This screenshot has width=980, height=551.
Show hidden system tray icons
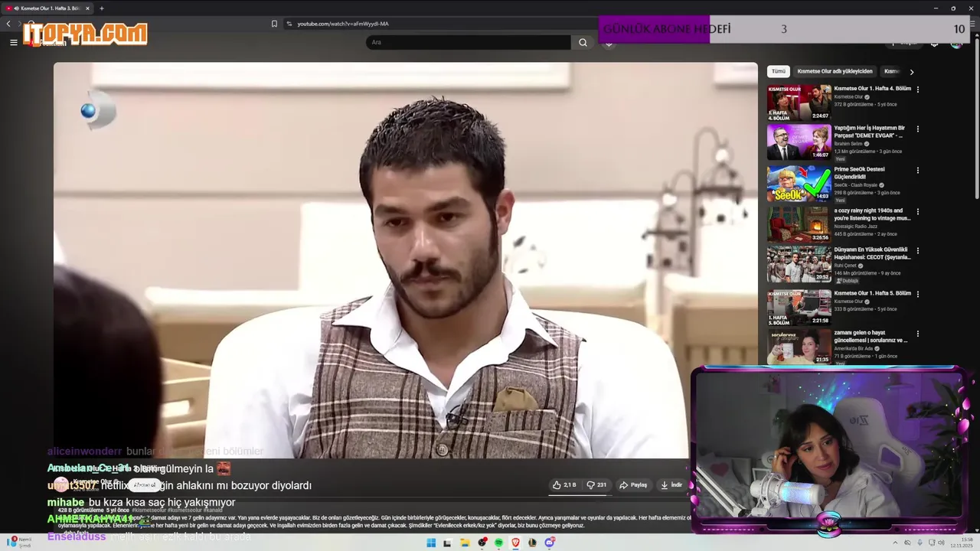point(895,543)
